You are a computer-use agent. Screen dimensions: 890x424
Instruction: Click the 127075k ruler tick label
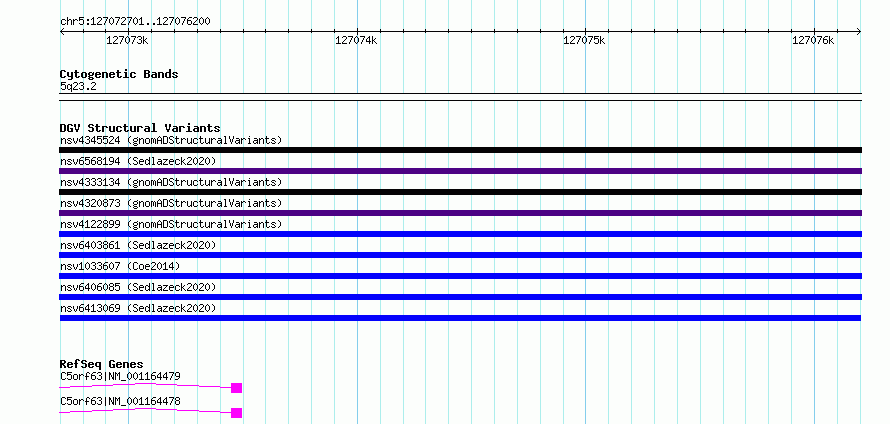pos(584,40)
